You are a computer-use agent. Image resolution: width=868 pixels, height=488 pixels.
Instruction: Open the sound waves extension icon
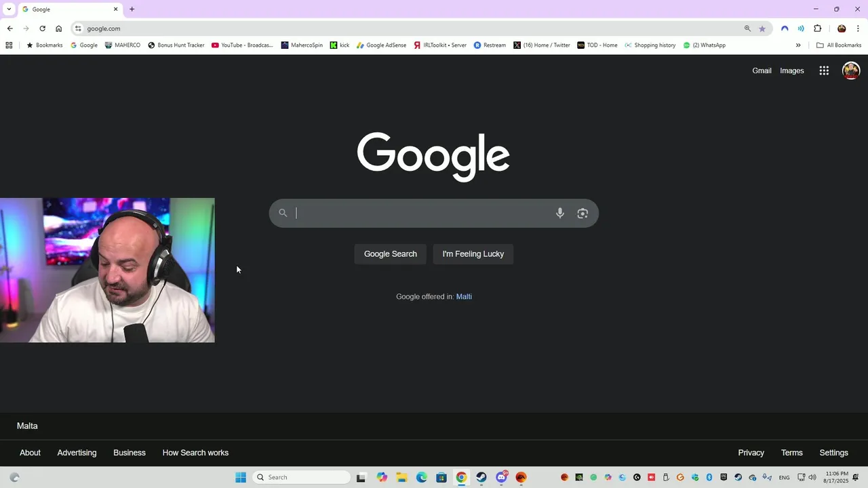click(x=801, y=28)
